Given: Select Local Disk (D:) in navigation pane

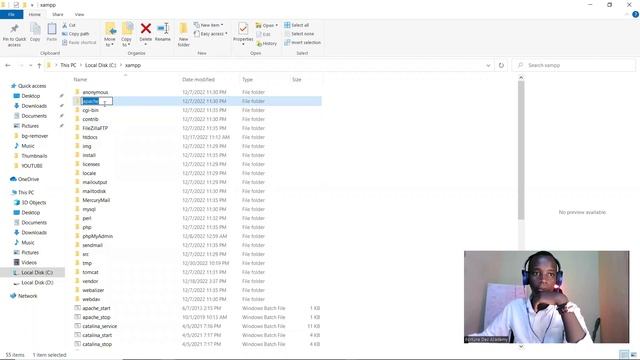Looking at the screenshot, I should [x=37, y=283].
